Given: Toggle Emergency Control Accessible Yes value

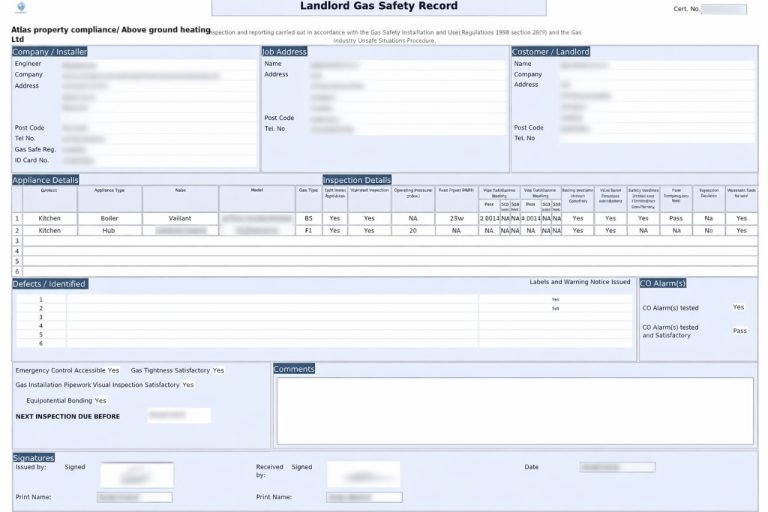Looking at the screenshot, I should pos(113,370).
